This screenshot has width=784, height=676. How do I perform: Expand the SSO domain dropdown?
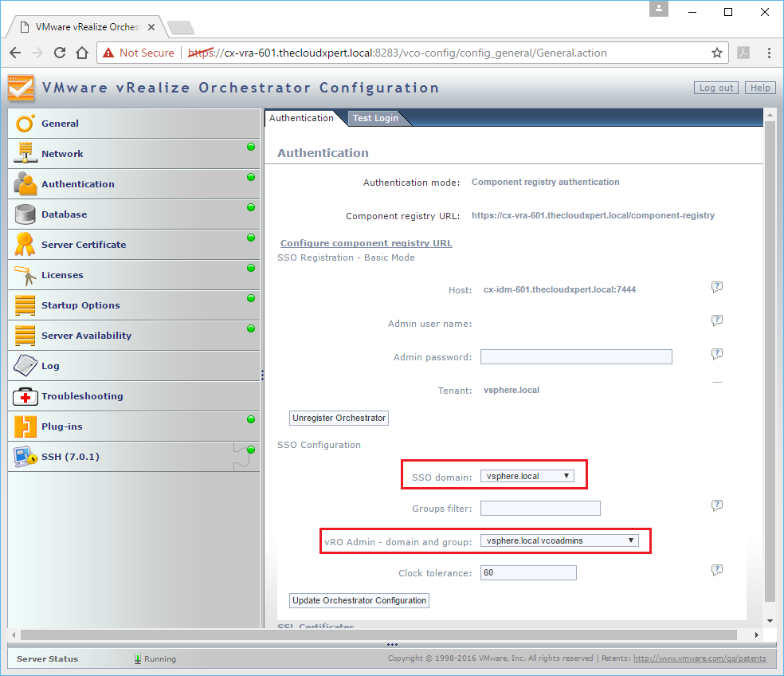(529, 476)
